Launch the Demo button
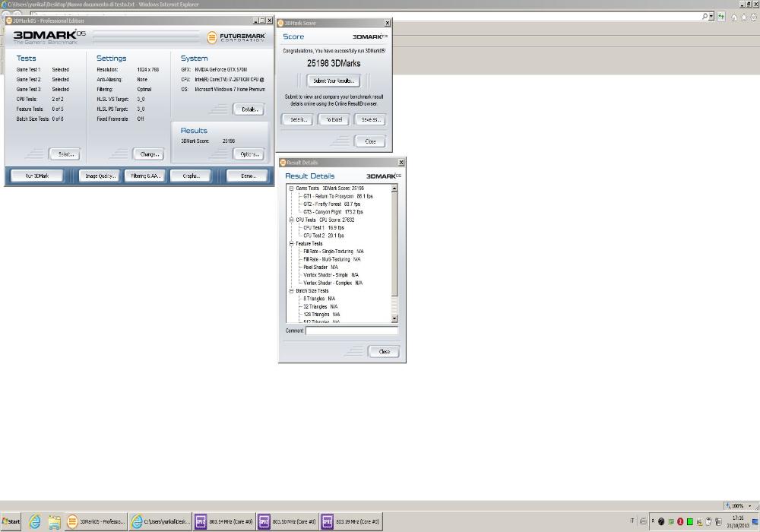 pyautogui.click(x=248, y=176)
